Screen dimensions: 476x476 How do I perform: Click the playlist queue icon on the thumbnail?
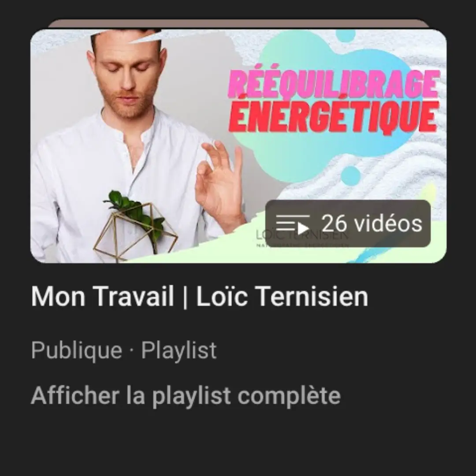pyautogui.click(x=293, y=225)
